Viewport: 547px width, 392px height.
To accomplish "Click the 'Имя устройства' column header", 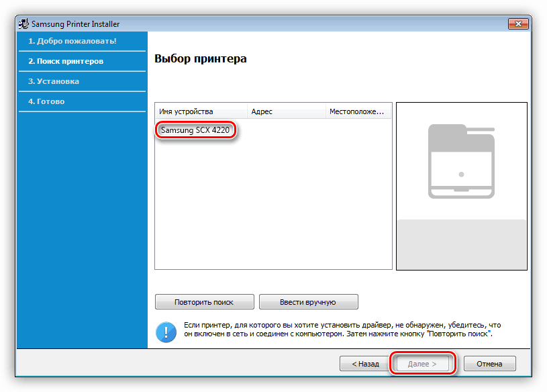I will [x=201, y=111].
